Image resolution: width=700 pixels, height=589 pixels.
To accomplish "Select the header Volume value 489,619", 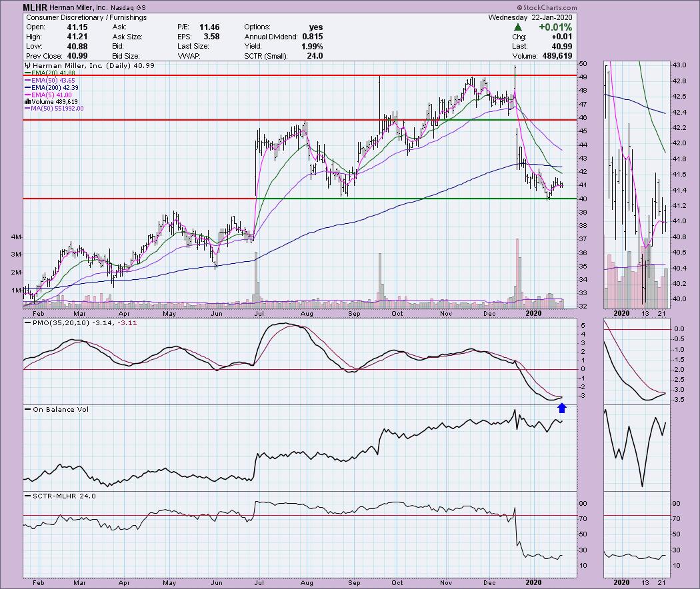I will (x=557, y=56).
